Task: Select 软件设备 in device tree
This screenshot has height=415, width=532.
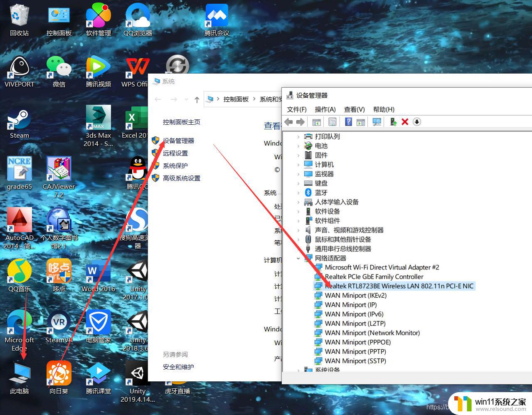Action: [327, 211]
